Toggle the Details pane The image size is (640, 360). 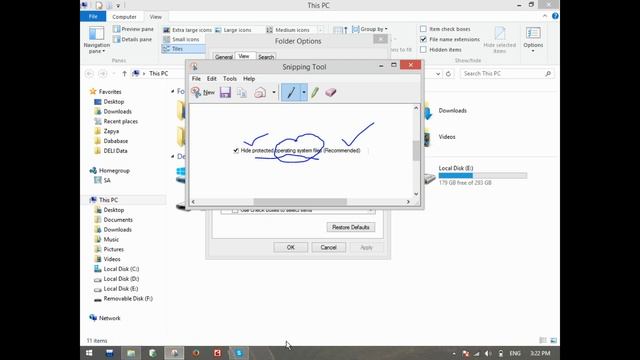click(132, 39)
